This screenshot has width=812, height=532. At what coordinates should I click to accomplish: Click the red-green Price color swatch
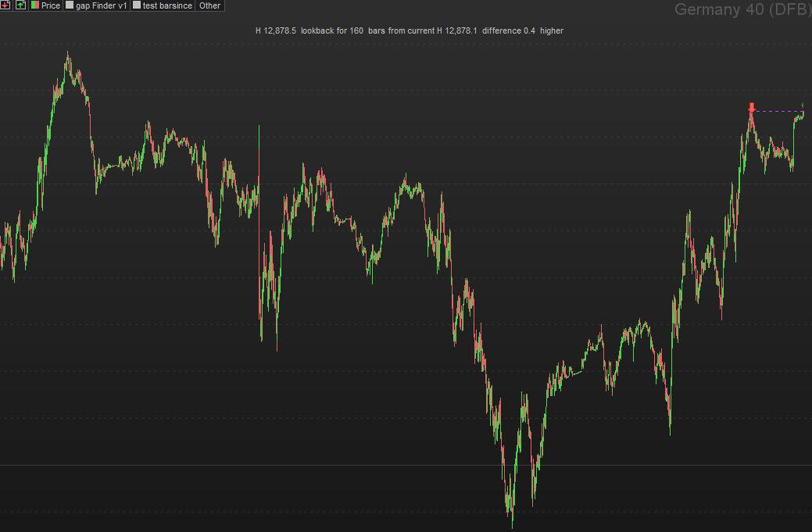35,5
